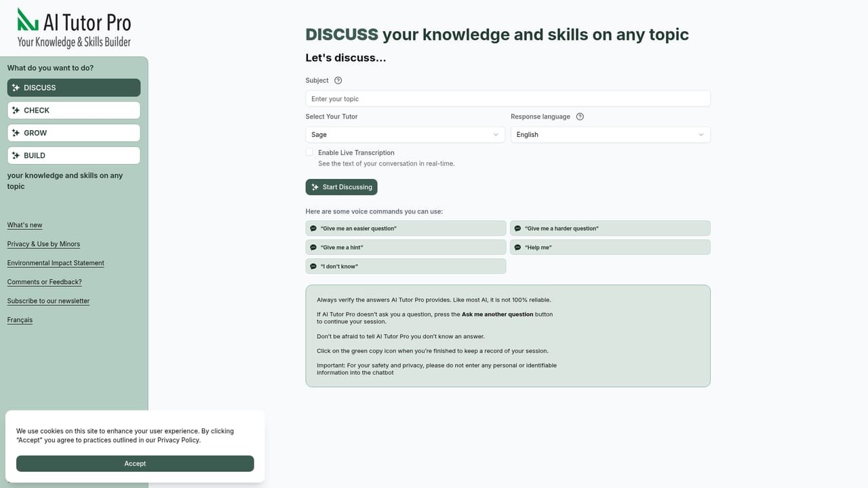
Task: Open the Subject help question-mark icon
Action: click(338, 81)
